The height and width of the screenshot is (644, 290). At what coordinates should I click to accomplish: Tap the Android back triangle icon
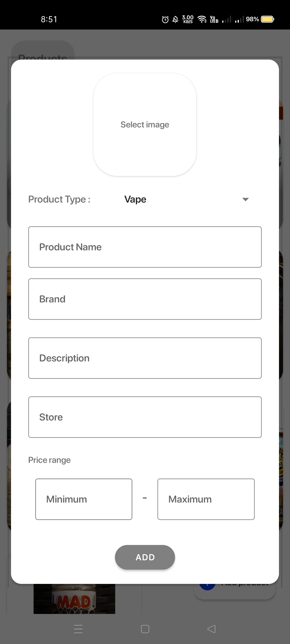212,629
